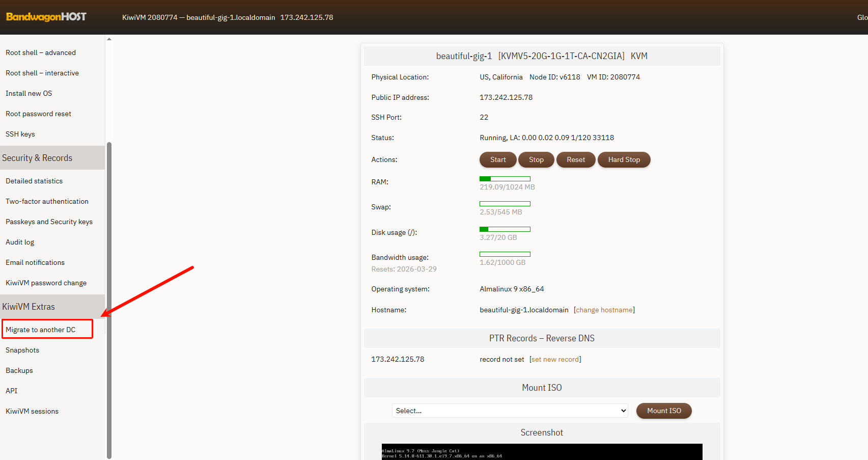Screen dimensions: 868x460
Task: Click the Hard Stop button
Action: 624,159
